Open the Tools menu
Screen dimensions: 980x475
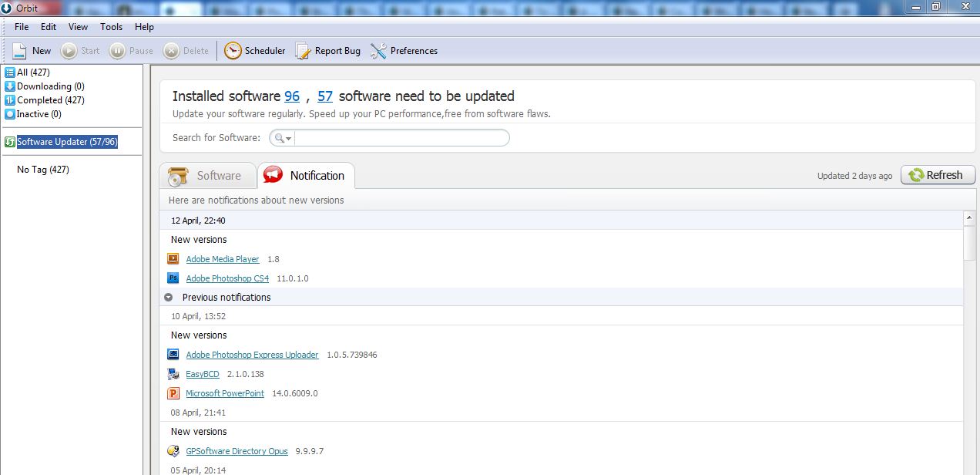click(x=111, y=26)
